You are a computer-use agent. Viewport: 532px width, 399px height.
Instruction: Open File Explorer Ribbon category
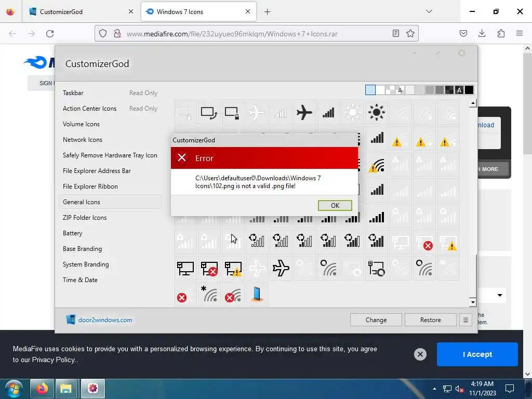90,187
